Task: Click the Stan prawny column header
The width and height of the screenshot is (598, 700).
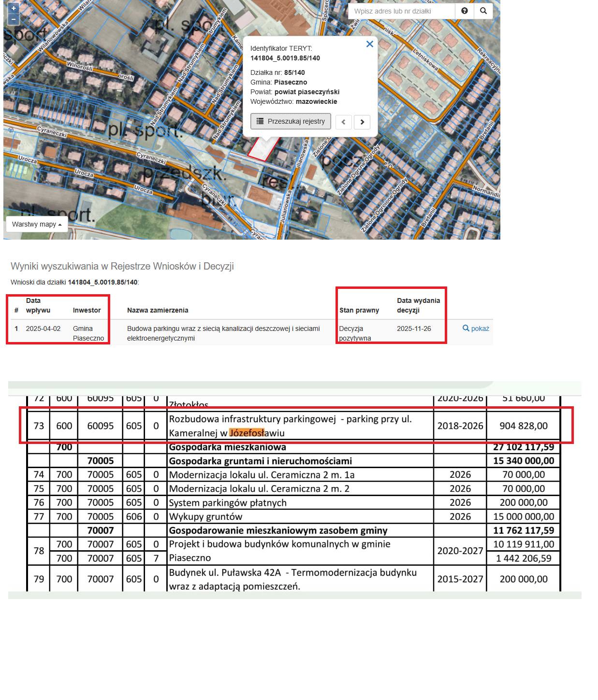Action: coord(359,310)
